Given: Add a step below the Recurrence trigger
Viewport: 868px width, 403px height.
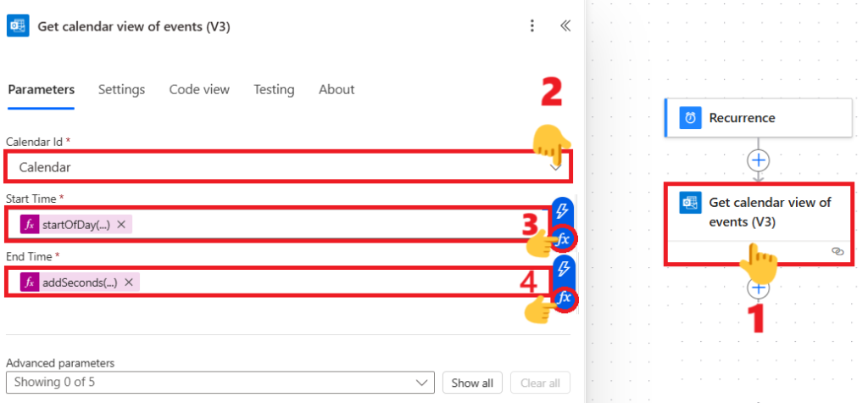Looking at the screenshot, I should click(x=758, y=160).
